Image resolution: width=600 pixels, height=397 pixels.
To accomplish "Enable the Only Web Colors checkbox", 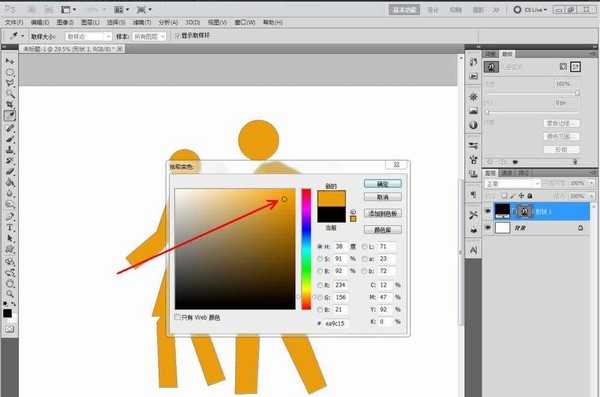I will pos(178,317).
